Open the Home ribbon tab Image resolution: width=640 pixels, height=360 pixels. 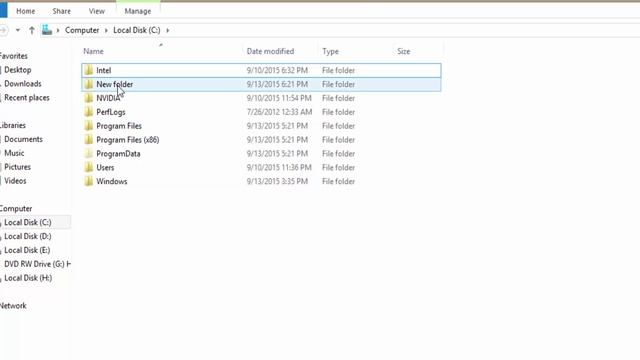[25, 11]
